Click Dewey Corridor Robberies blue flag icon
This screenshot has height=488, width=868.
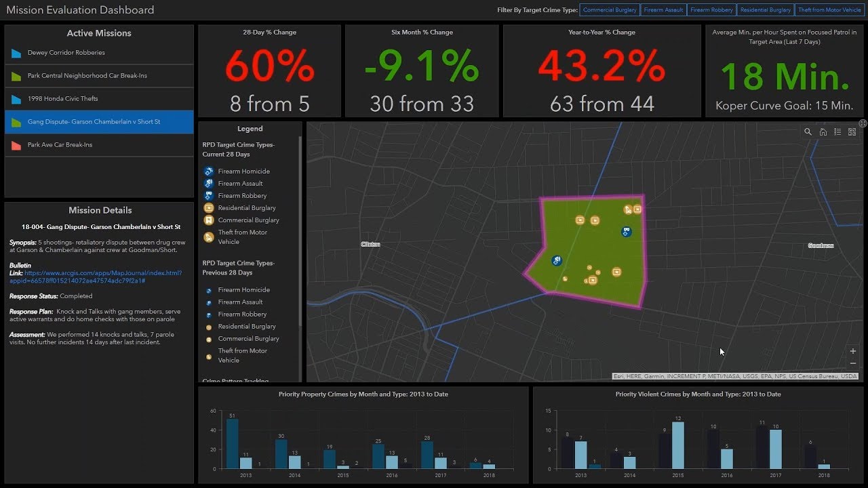point(16,53)
